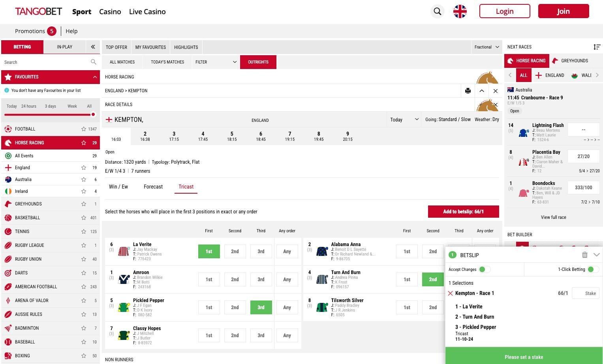Screen dimensions: 603x364
Task: Open My Favourites tab
Action: point(150,47)
